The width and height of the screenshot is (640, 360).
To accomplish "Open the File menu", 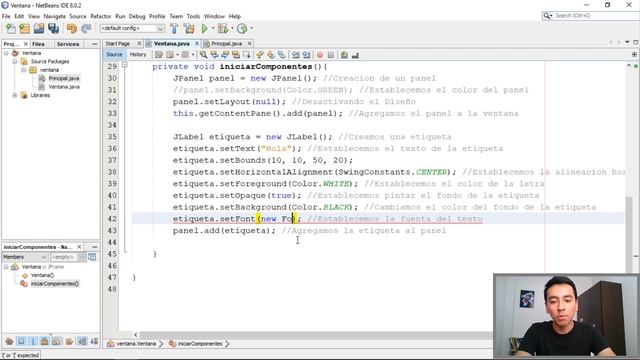I will tap(6, 16).
